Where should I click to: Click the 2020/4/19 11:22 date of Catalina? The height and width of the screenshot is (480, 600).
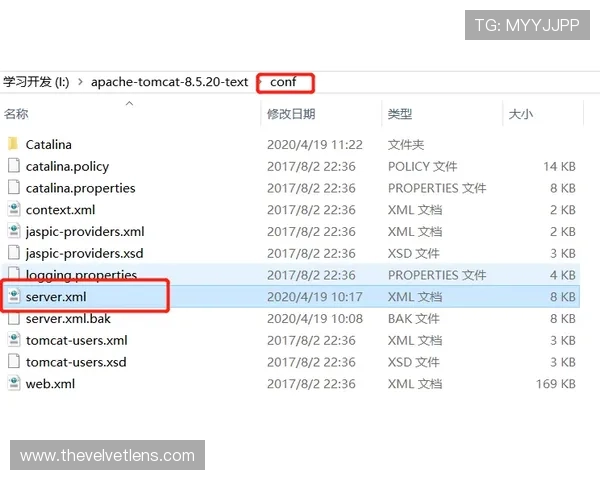[x=315, y=145]
